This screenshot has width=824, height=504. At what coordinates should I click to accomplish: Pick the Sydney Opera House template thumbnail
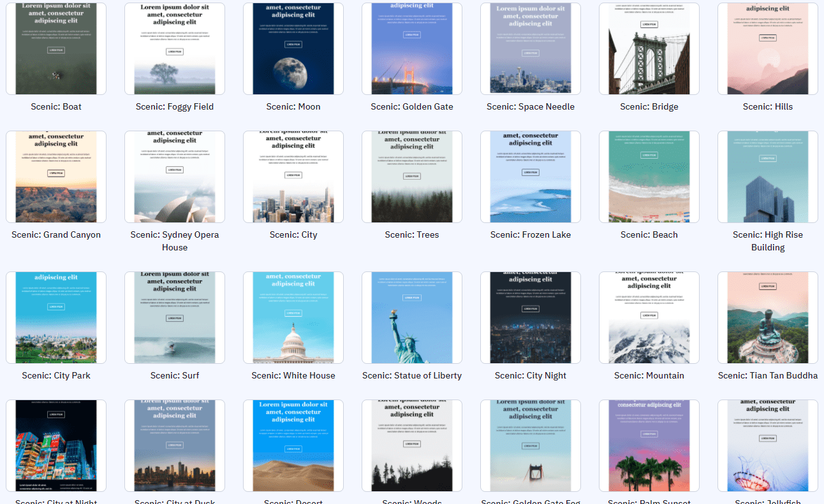coord(175,177)
